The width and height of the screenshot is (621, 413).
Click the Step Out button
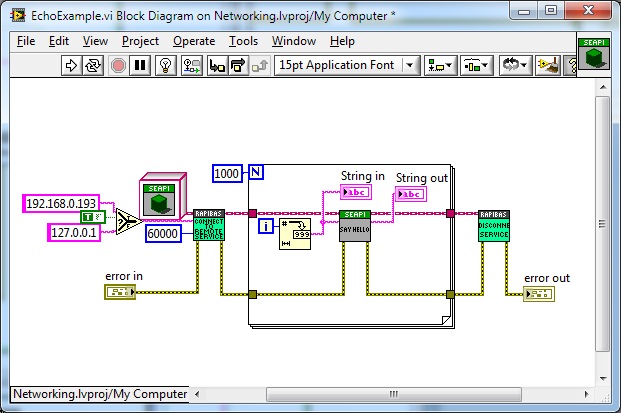pyautogui.click(x=259, y=65)
